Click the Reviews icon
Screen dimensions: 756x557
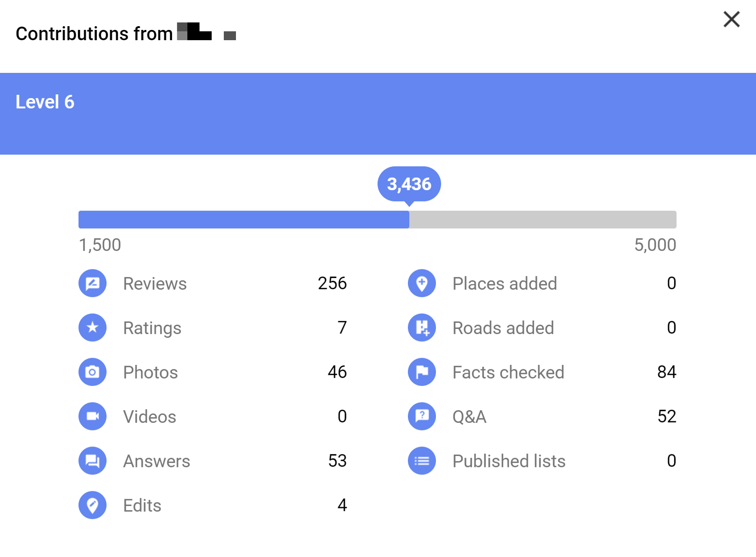92,283
